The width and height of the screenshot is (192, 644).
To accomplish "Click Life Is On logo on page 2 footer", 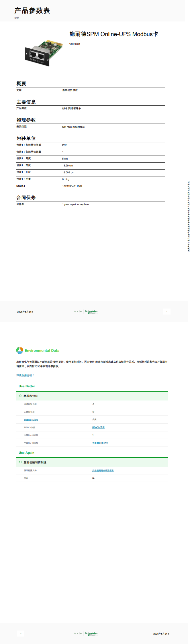I will (77, 634).
